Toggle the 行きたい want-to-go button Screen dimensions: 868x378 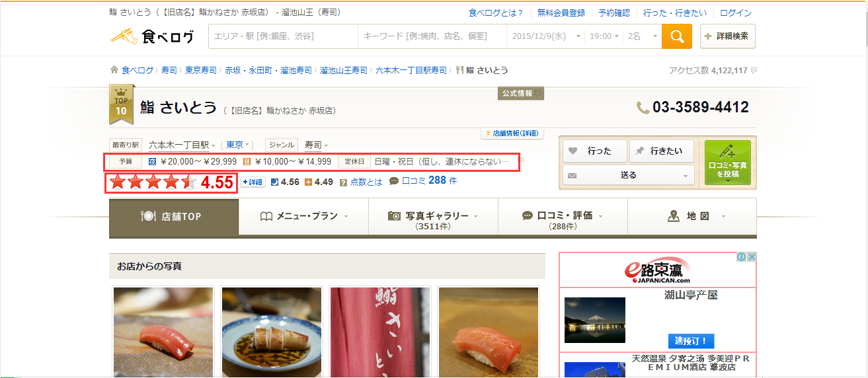(x=660, y=151)
